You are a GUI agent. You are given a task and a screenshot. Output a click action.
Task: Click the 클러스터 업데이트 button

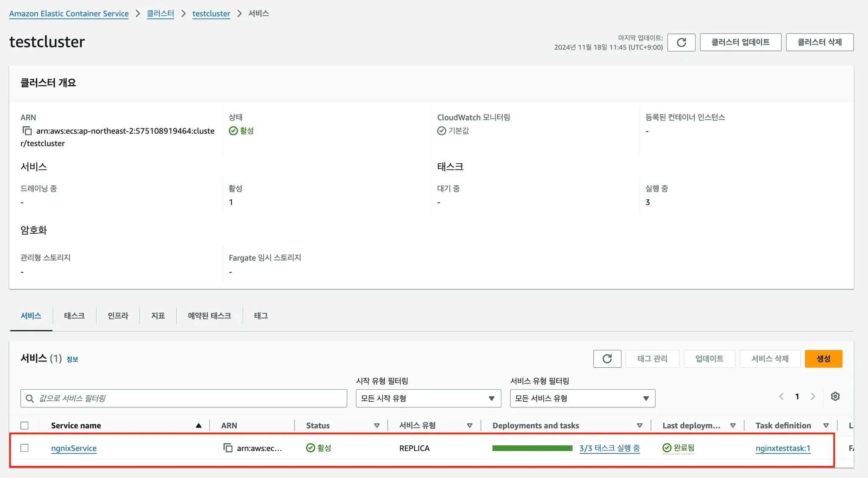click(740, 42)
